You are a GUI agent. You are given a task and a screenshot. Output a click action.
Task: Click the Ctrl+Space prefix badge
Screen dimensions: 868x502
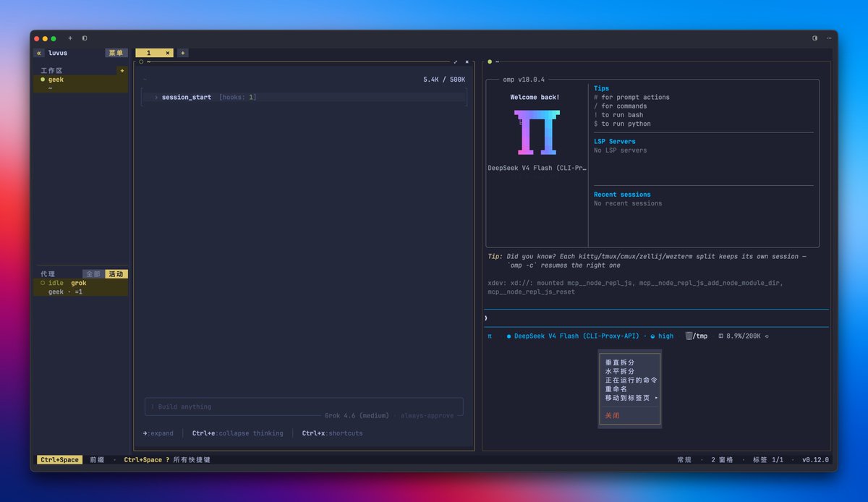click(59, 460)
